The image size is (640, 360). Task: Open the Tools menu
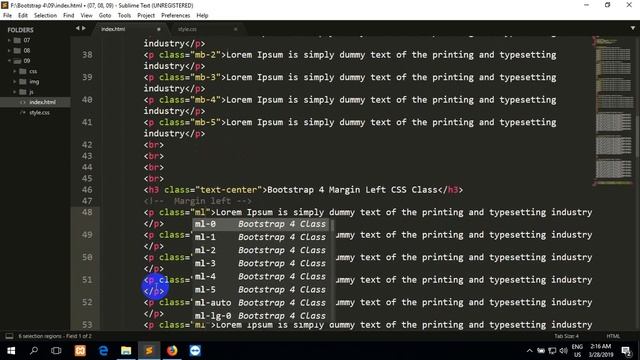124,16
